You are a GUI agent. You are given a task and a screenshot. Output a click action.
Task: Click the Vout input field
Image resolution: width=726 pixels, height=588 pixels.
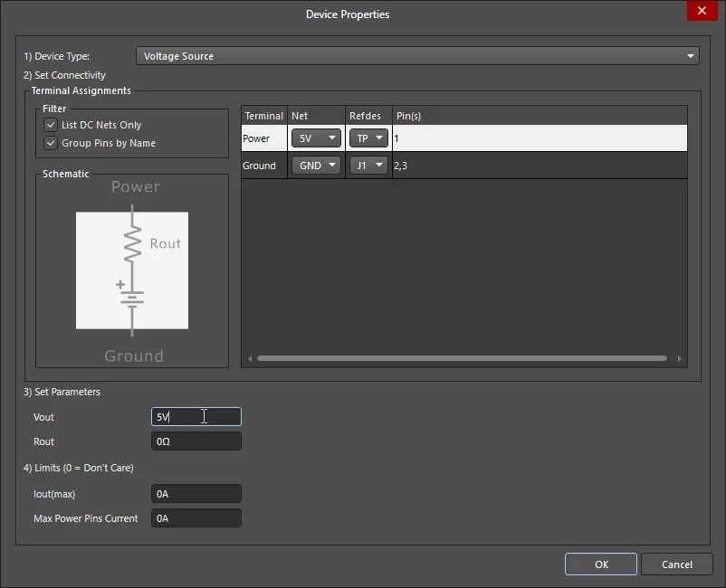pos(196,417)
